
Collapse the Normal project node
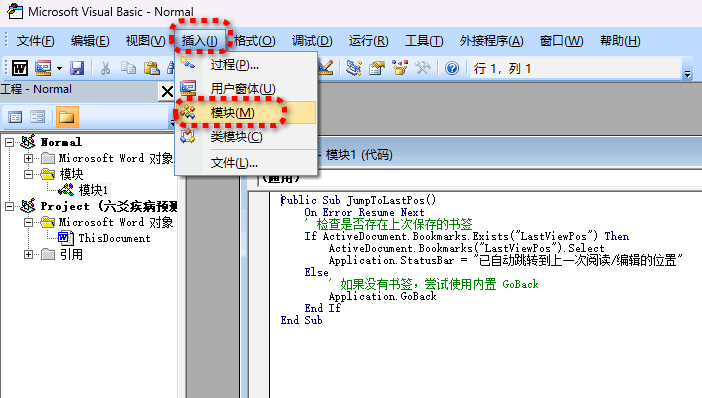point(9,142)
